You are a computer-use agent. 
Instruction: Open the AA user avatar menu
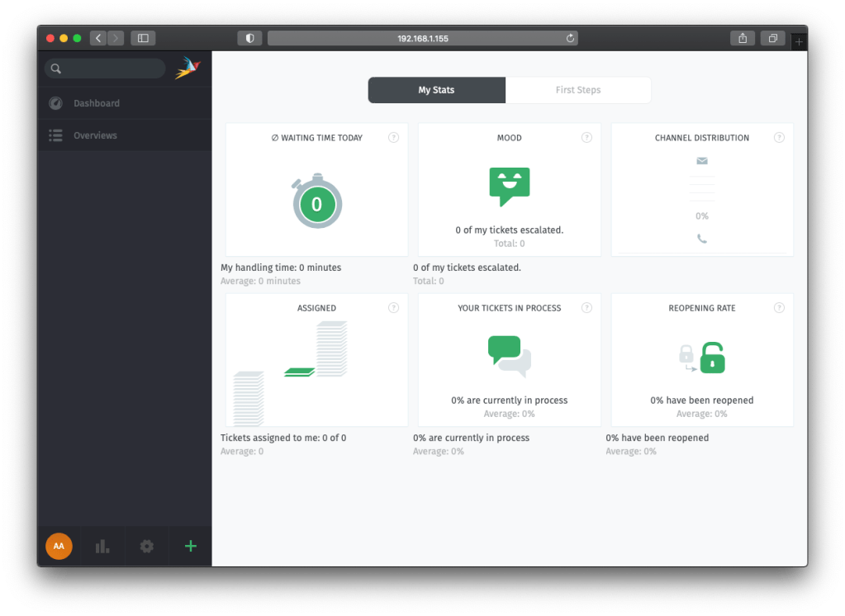(59, 546)
